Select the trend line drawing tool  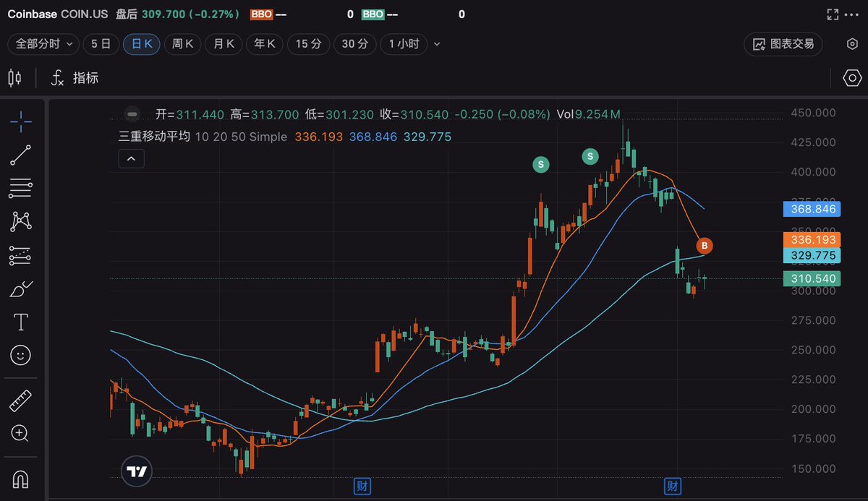pos(21,155)
